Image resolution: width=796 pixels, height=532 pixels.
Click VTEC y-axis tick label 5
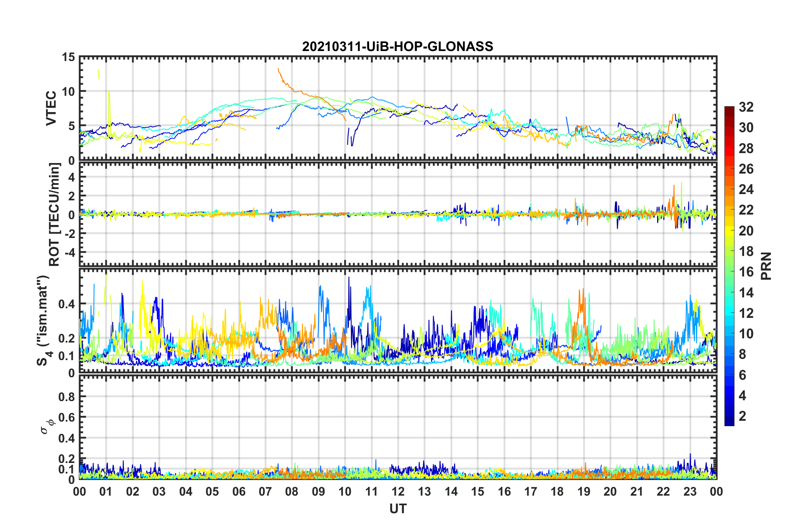(72, 126)
